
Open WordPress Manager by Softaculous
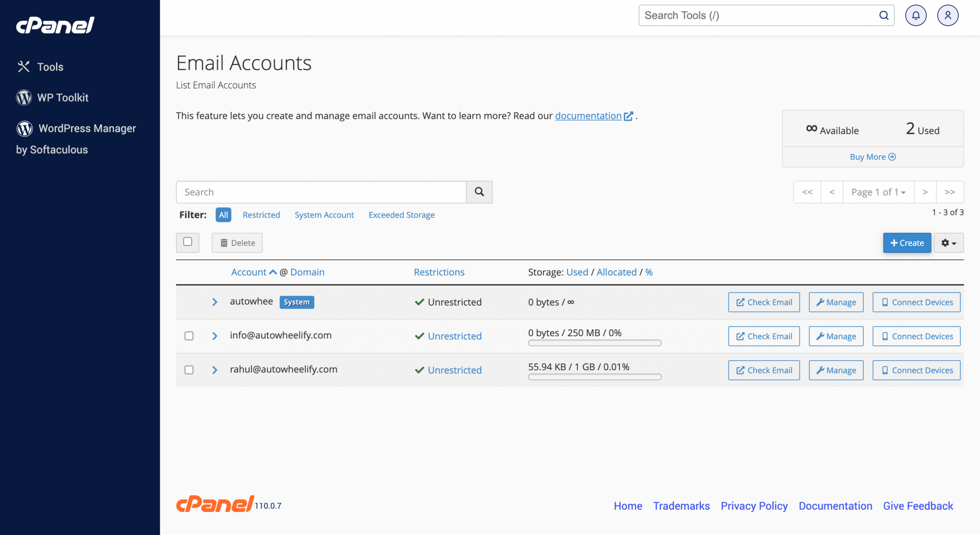tap(87, 128)
